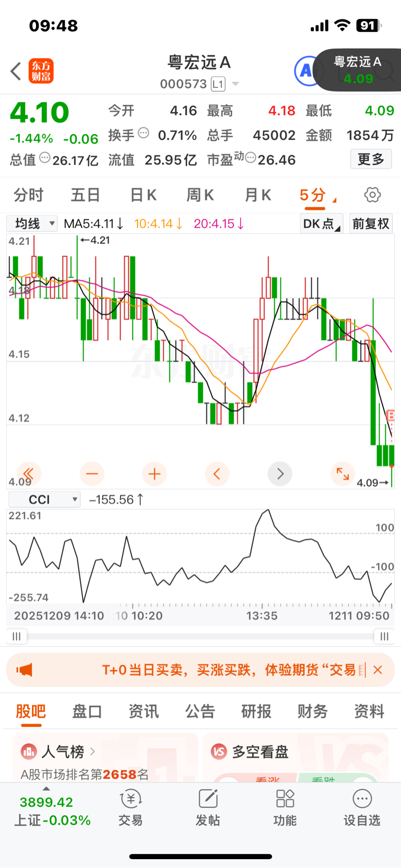Switch to 五日 chart tab
The width and height of the screenshot is (401, 868).
86,195
